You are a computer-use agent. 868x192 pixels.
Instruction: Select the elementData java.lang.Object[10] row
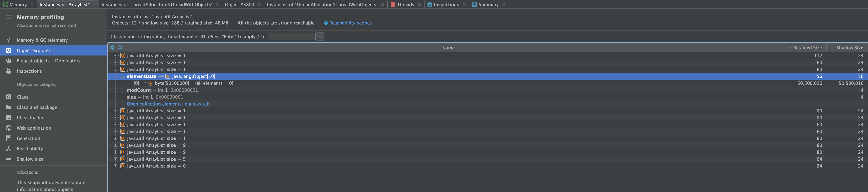coord(488,76)
